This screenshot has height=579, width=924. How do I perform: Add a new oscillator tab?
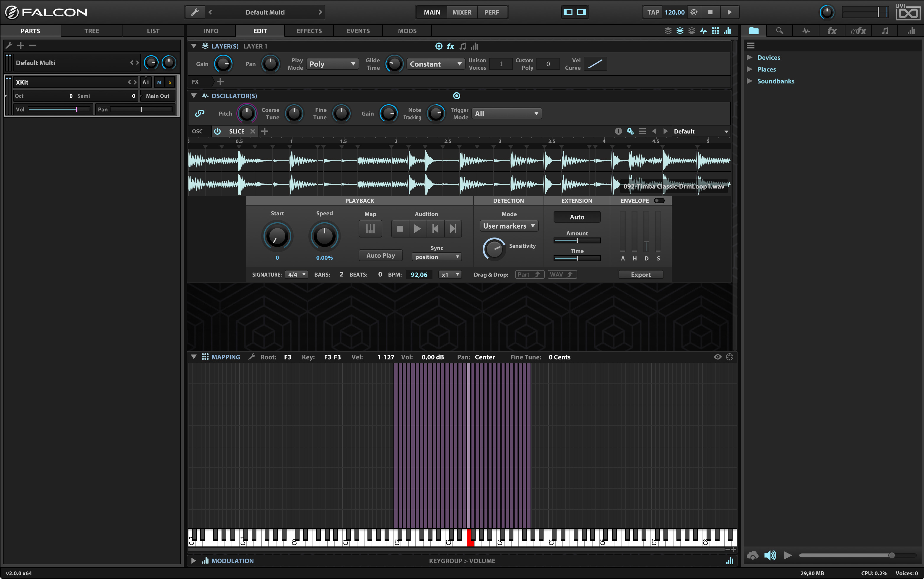pos(265,131)
